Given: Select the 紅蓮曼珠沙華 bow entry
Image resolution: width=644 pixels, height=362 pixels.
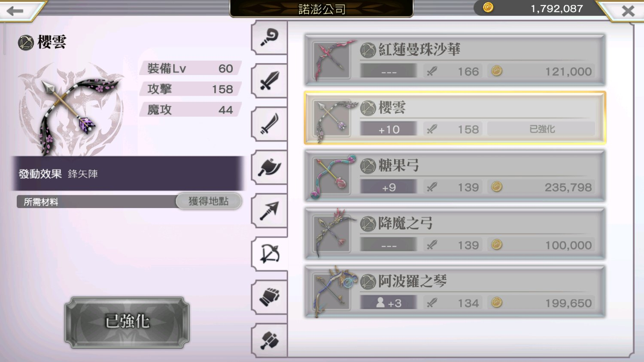Looking at the screenshot, I should pyautogui.click(x=455, y=60).
